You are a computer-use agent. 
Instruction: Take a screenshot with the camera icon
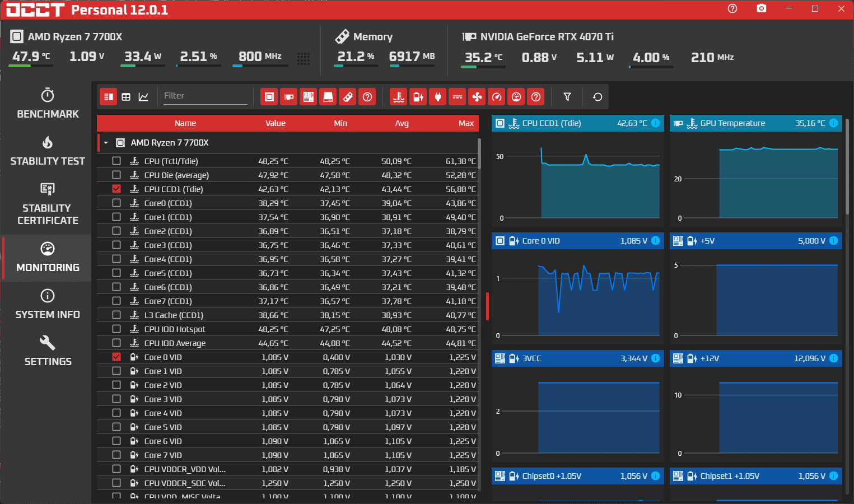(x=762, y=8)
